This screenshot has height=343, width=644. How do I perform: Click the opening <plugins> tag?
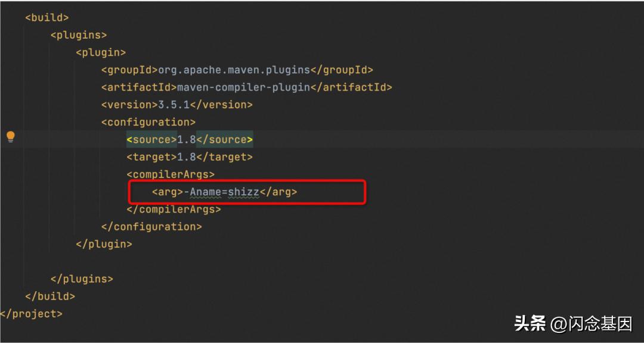click(x=79, y=35)
